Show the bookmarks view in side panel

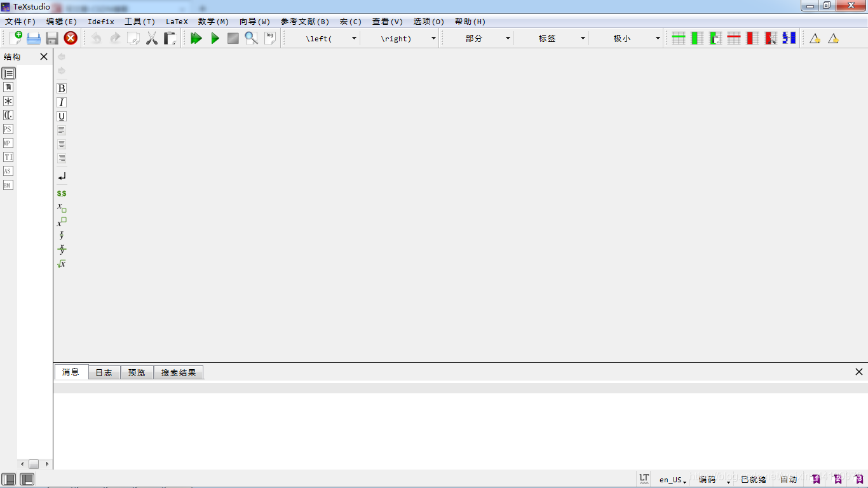tap(8, 87)
